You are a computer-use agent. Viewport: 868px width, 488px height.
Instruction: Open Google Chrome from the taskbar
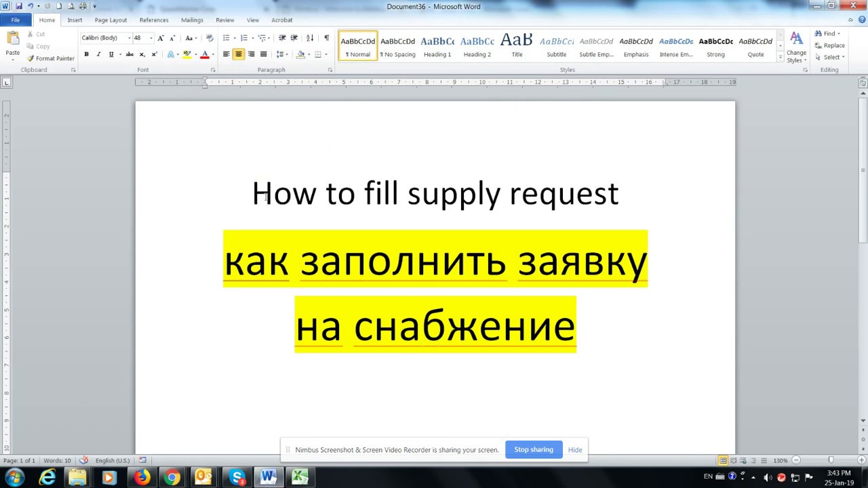coord(172,477)
